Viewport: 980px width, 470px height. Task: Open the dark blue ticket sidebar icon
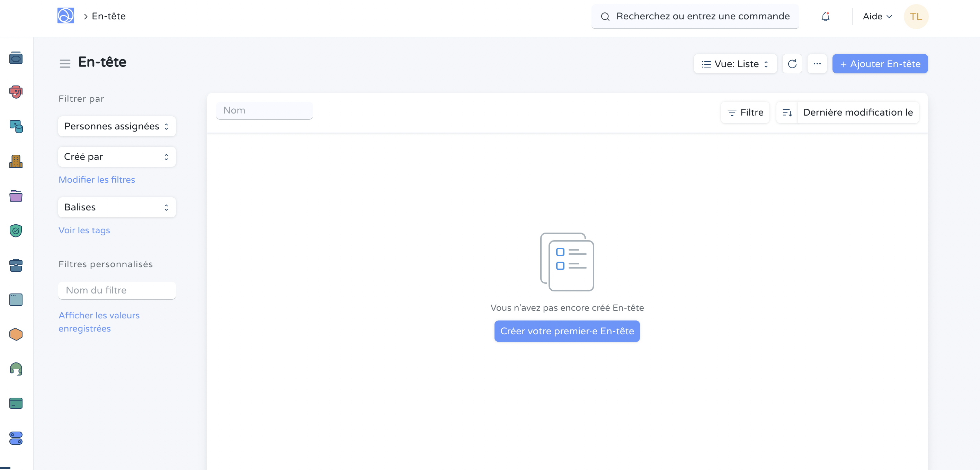(16, 58)
